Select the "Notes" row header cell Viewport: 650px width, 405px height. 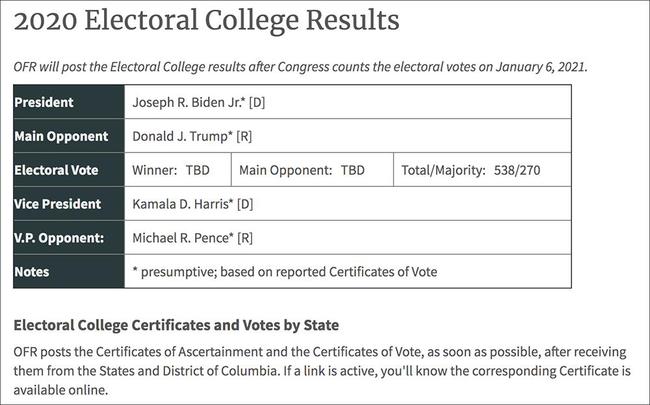(x=69, y=271)
